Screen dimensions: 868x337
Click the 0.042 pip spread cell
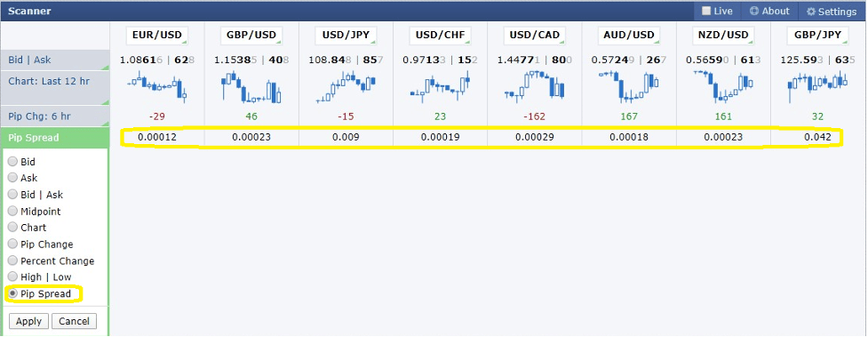(x=817, y=137)
